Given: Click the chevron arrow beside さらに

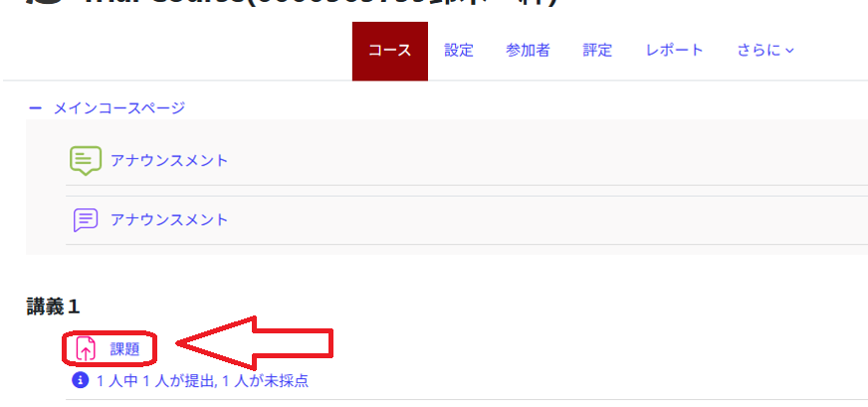Looking at the screenshot, I should click(x=790, y=51).
